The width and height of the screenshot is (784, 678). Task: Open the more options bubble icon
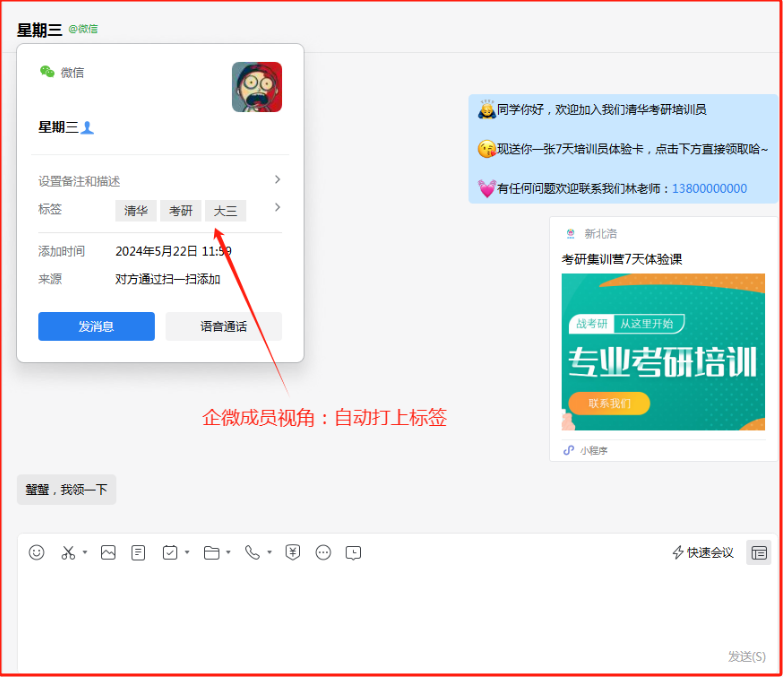click(x=323, y=552)
